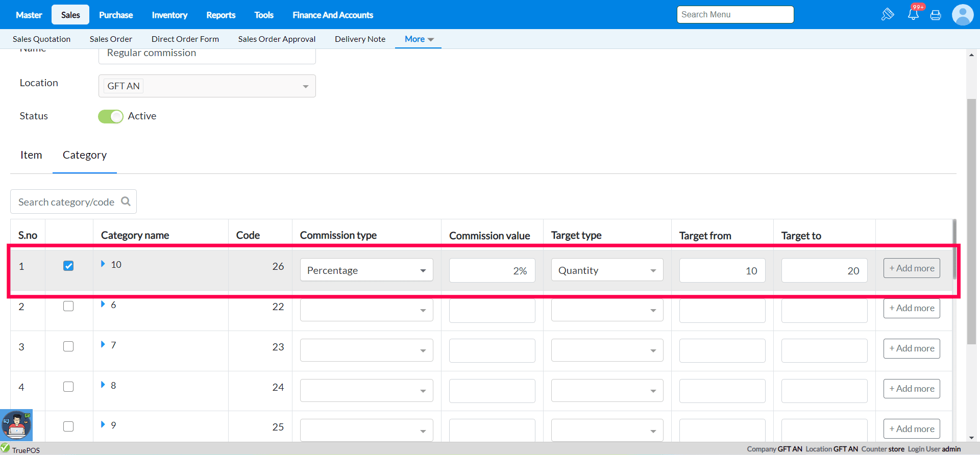Go to Sales Quotation
Screen dimensions: 980x455
[41, 39]
